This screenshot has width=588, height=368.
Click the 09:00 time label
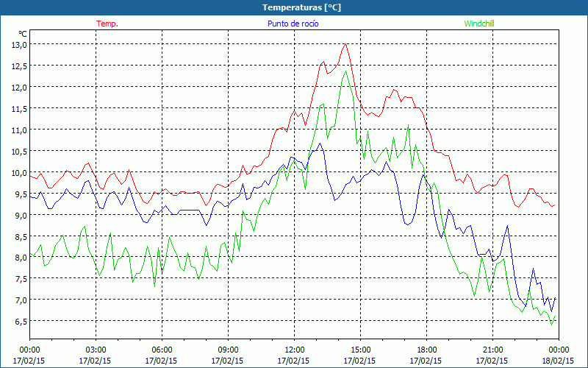[x=228, y=350]
